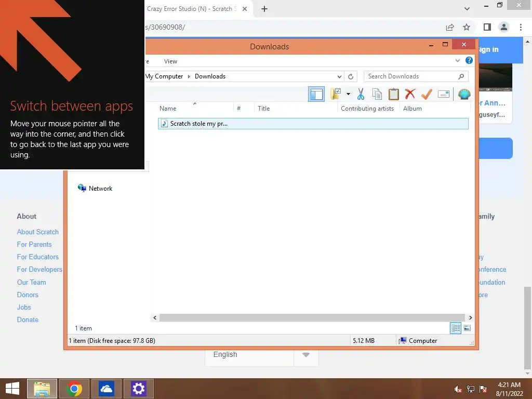Toggle Chrome side panel icon
This screenshot has width=532, height=399.
click(x=487, y=27)
